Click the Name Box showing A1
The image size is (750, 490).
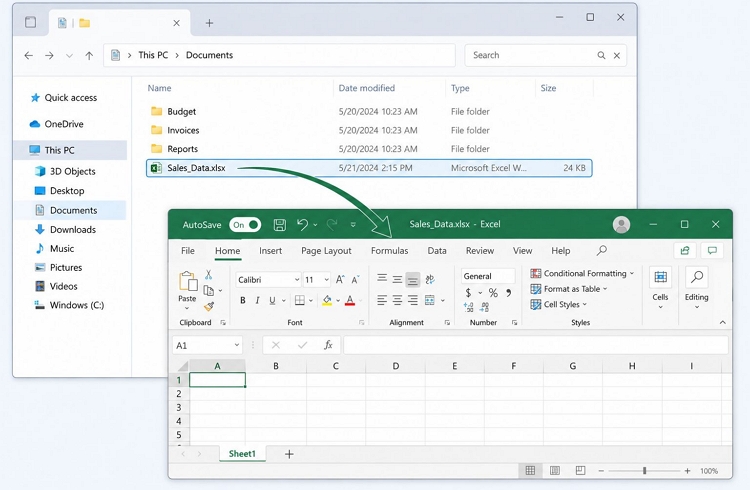coord(207,345)
